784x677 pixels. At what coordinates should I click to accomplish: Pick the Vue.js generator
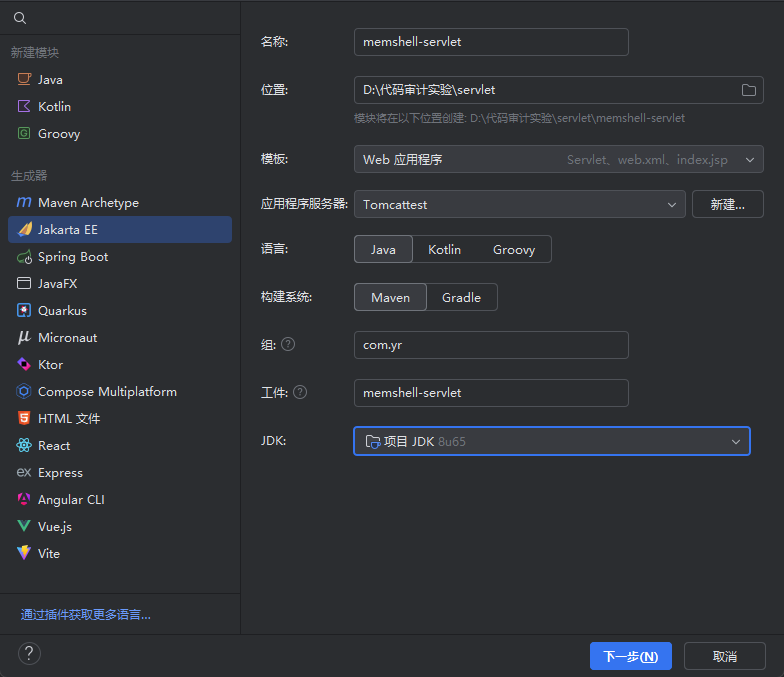tap(55, 526)
